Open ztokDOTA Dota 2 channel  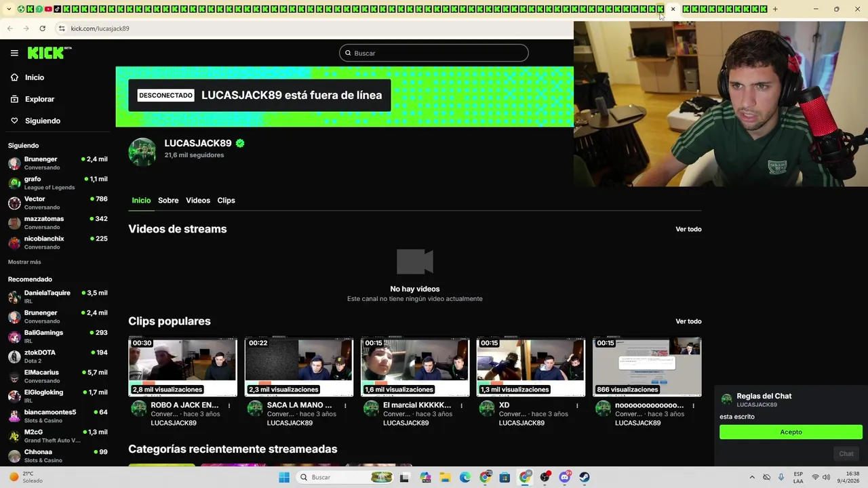(x=58, y=357)
